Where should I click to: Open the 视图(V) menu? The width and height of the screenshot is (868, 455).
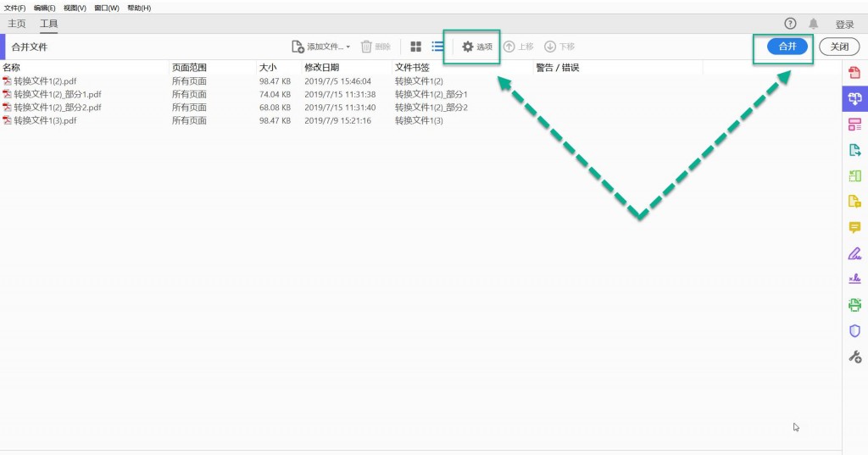pos(75,8)
